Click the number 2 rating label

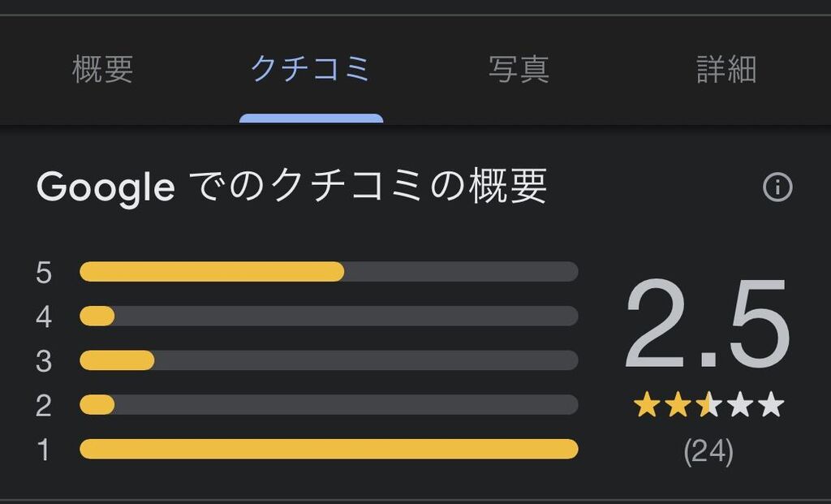point(44,405)
